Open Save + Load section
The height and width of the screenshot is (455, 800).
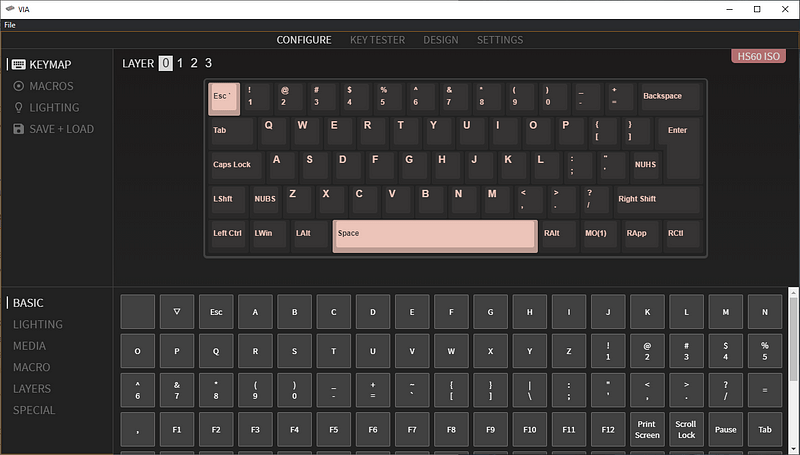coord(60,129)
